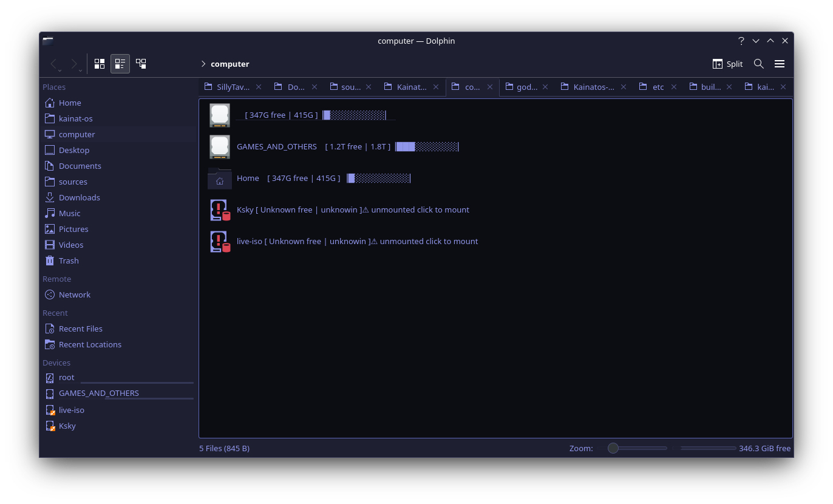833x504 pixels.
Task: Click live-iso unmounted click to mount text
Action: point(358,241)
